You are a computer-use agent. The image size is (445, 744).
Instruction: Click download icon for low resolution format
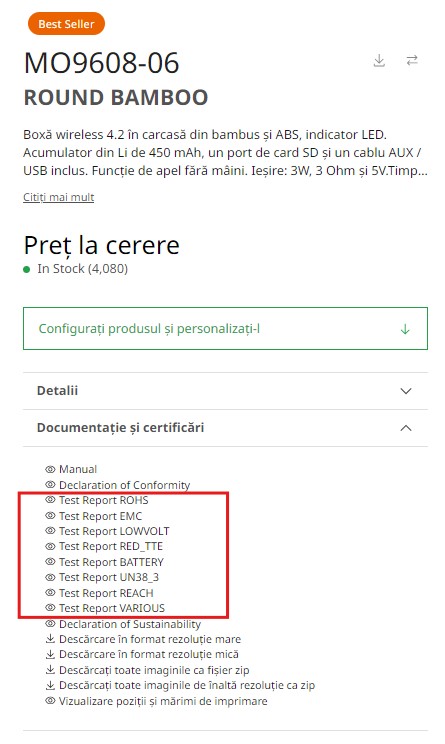click(50, 654)
